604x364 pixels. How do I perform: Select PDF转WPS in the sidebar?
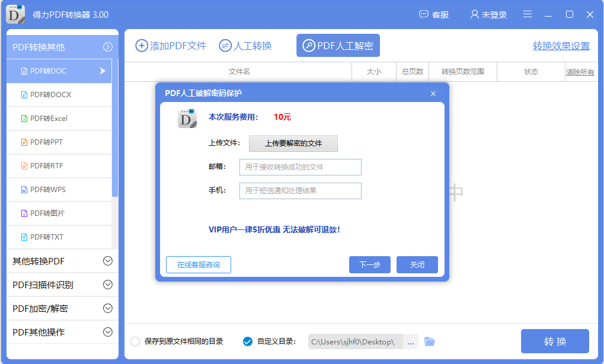59,190
